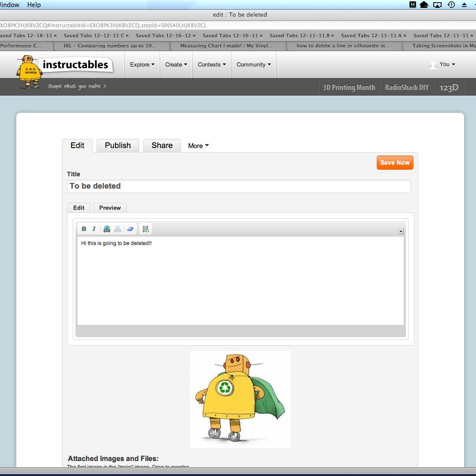Click the scroll-up arrow on the editor scrollbar

[401, 231]
